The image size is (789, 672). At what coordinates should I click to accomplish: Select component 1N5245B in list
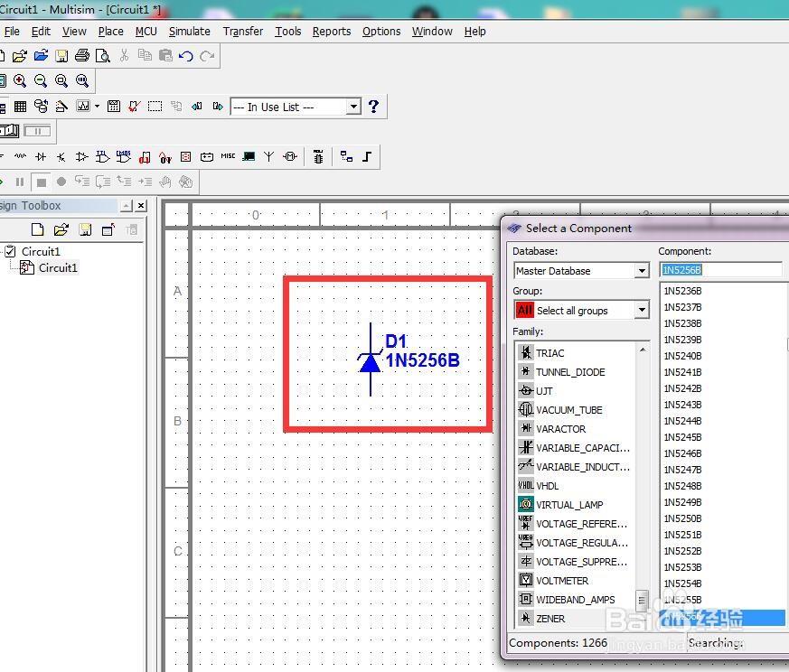683,437
